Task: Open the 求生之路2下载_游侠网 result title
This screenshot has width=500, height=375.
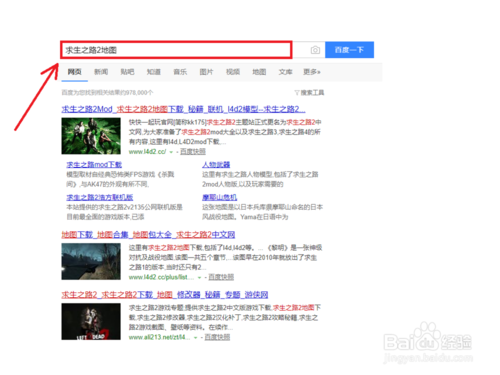Action: pos(165,295)
